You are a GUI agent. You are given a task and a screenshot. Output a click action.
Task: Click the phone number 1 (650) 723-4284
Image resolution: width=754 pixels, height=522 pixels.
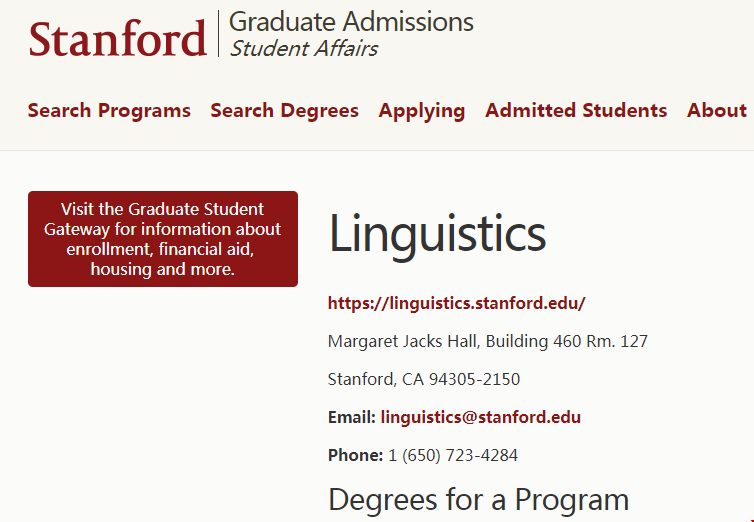coord(453,455)
